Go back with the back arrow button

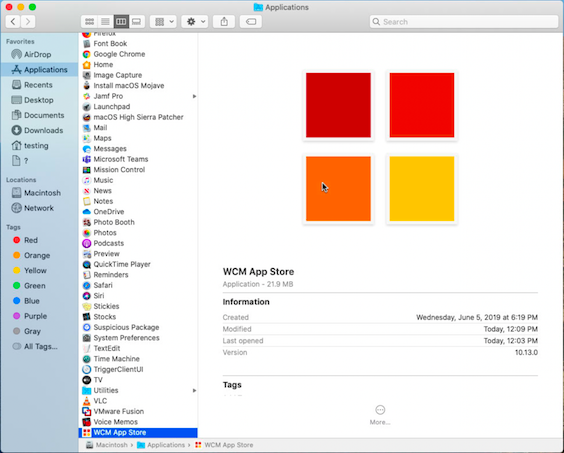(x=13, y=22)
